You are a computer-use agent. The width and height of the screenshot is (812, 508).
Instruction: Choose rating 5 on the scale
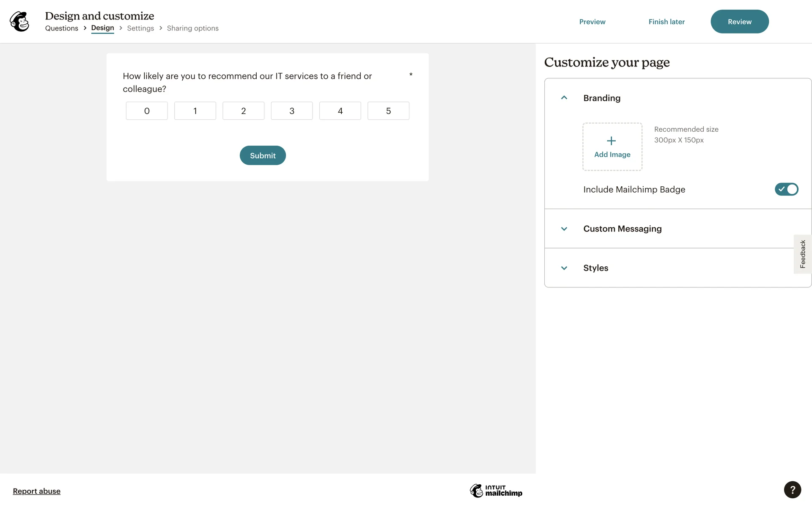[388, 111]
